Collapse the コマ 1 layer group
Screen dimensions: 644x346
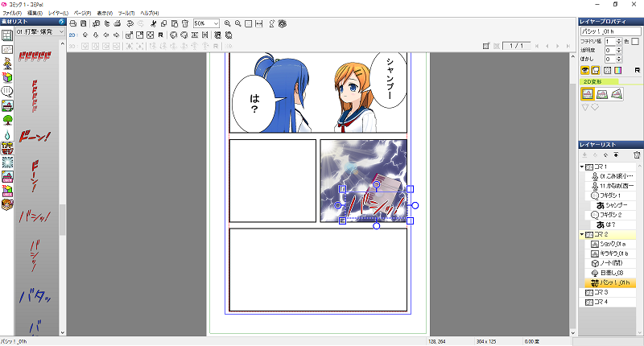pos(582,167)
